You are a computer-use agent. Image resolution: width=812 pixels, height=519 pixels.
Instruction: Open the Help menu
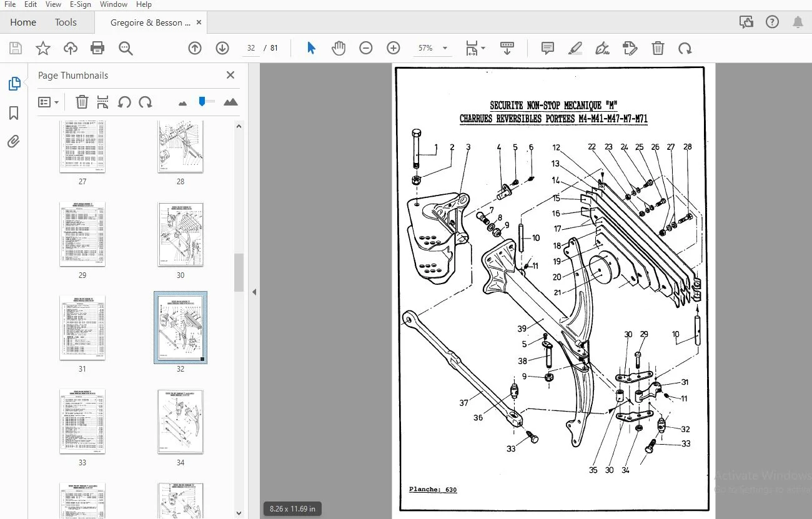point(144,4)
